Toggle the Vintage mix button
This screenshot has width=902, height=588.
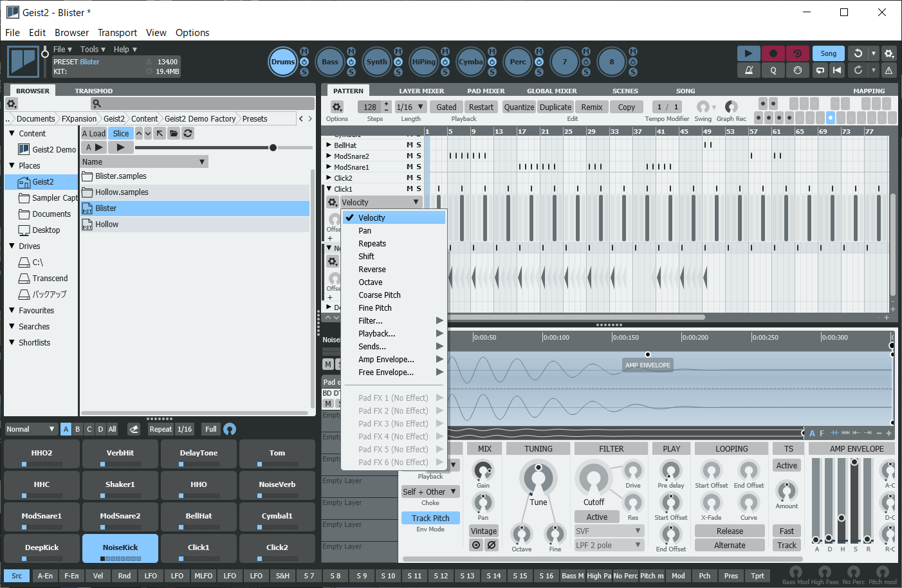[x=484, y=531]
